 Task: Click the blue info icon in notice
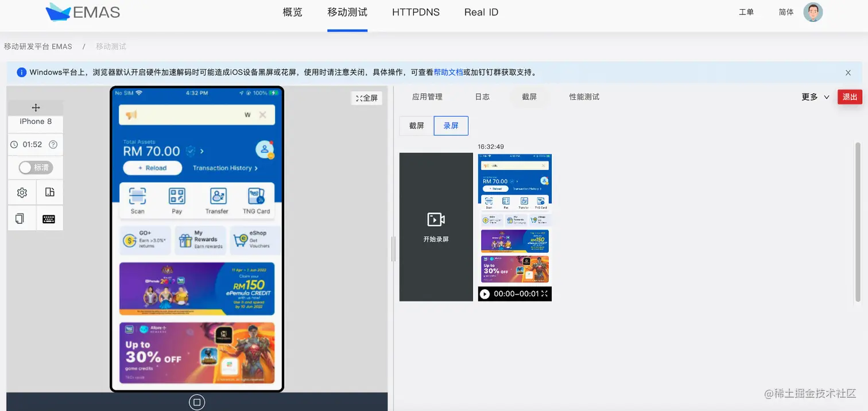tap(22, 72)
